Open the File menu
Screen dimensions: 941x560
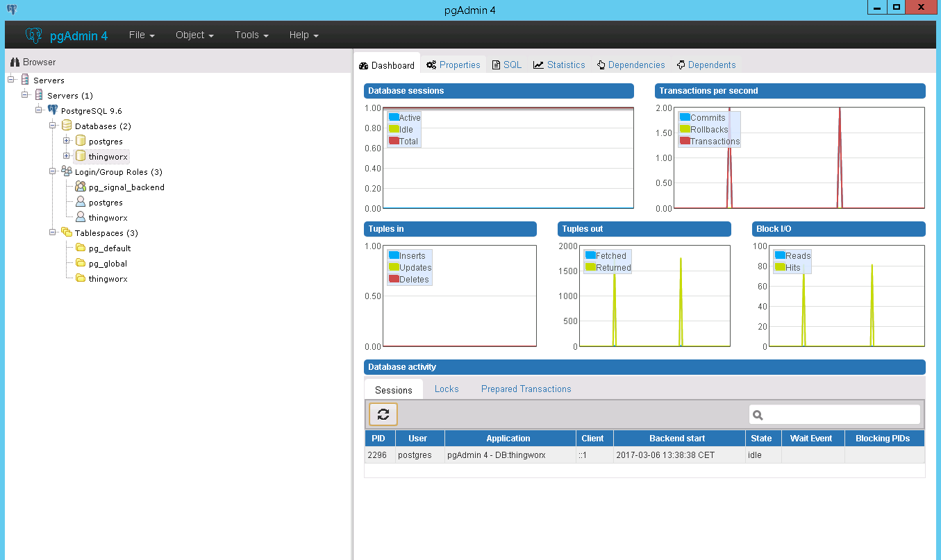coord(142,35)
